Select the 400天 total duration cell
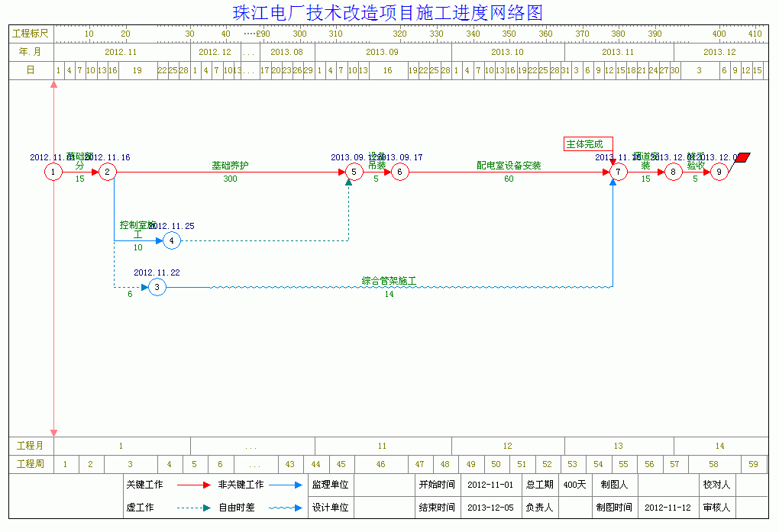Viewport: 779px width, 532px height. 575,485
